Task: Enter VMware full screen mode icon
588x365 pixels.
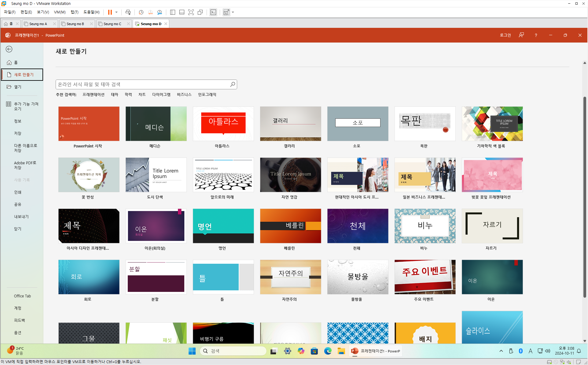Action: point(191,12)
